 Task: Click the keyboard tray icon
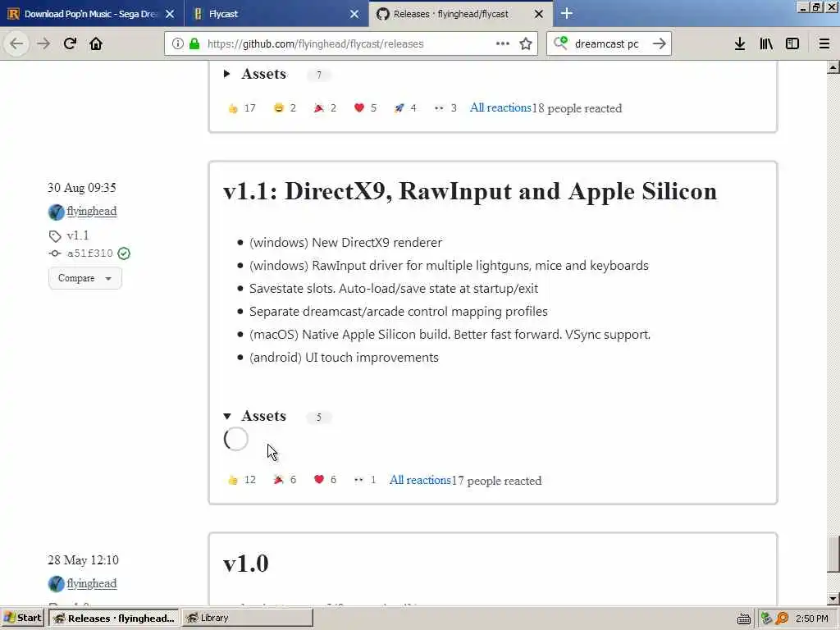(x=743, y=619)
